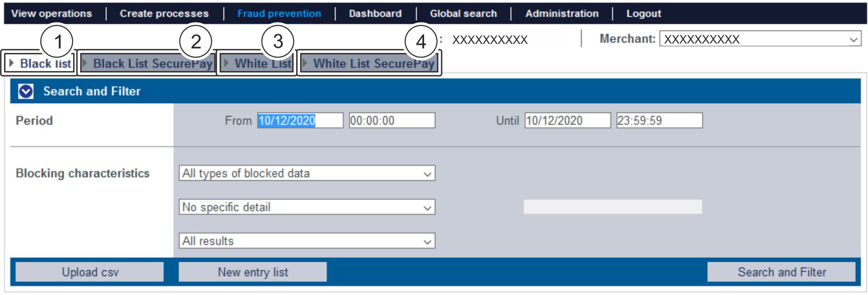Click the Until time field
Screen dimensions: 868x295
(659, 121)
